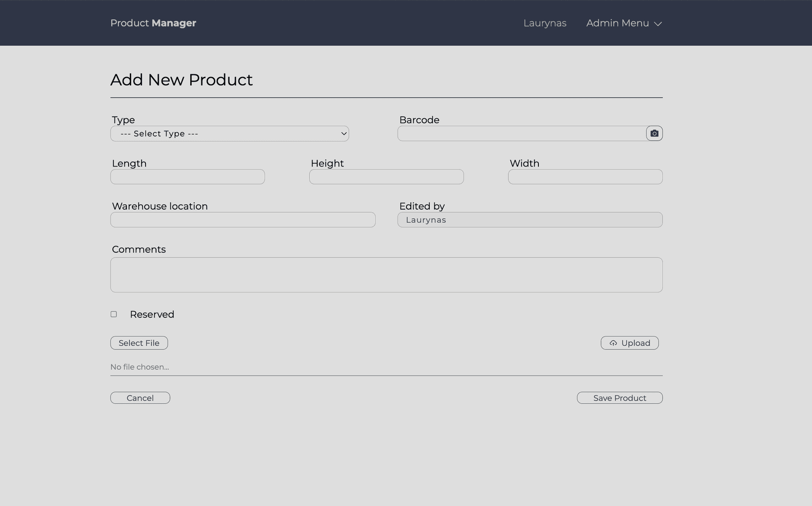The width and height of the screenshot is (812, 506).
Task: Open the Select Type dropdown
Action: tap(230, 134)
